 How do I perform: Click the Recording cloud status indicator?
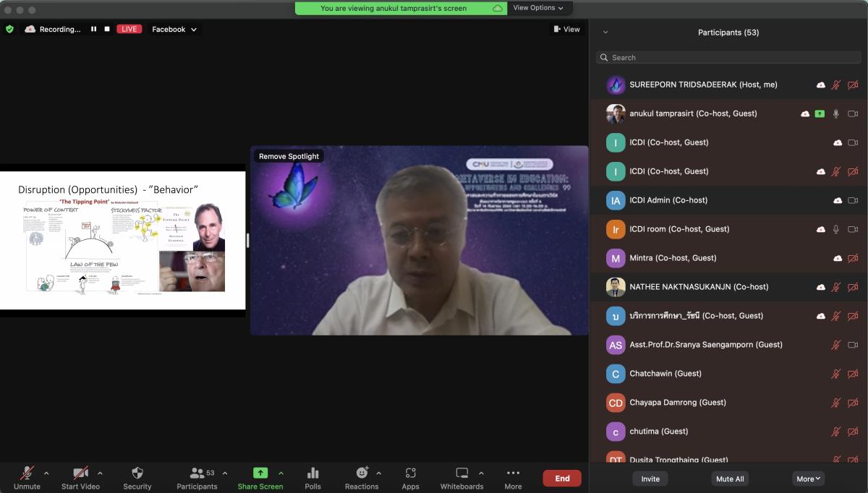pyautogui.click(x=53, y=29)
